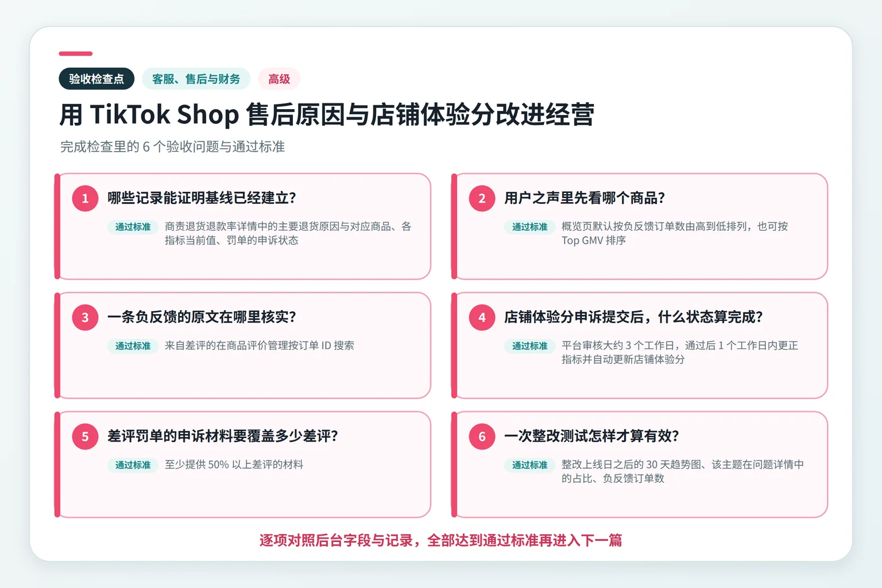The width and height of the screenshot is (882, 588).
Task: Click question 哪些记录能证明基线已经建立?
Action: pyautogui.click(x=202, y=198)
